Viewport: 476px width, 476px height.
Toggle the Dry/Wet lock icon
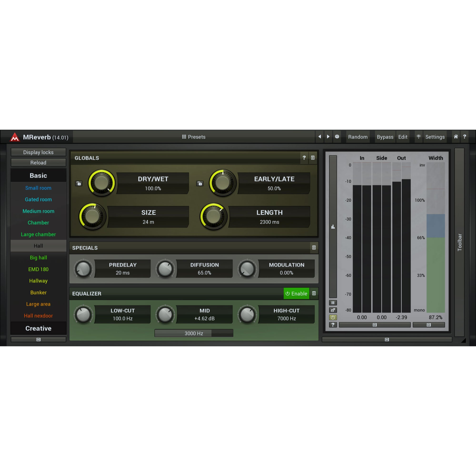point(79,183)
